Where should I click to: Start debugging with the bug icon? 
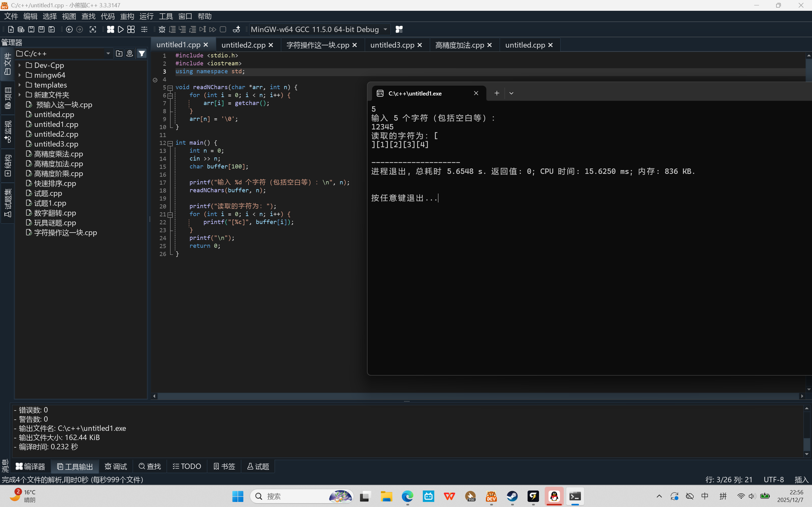[x=162, y=30]
